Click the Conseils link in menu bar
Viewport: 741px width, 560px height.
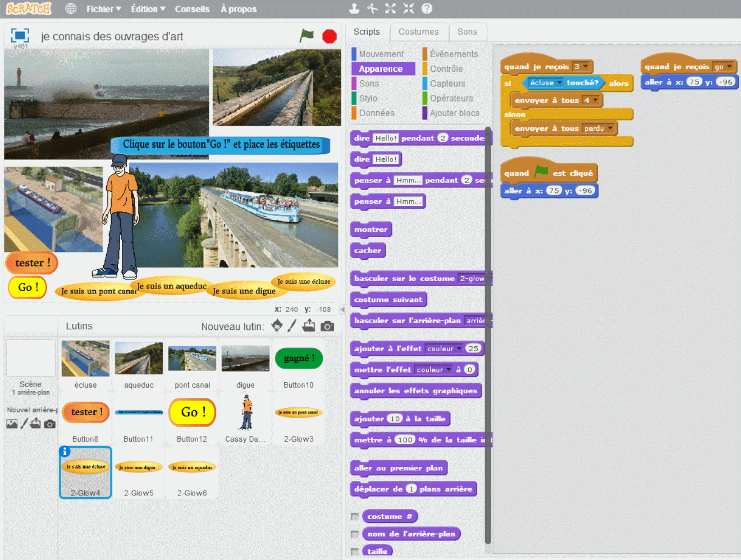pyautogui.click(x=192, y=9)
